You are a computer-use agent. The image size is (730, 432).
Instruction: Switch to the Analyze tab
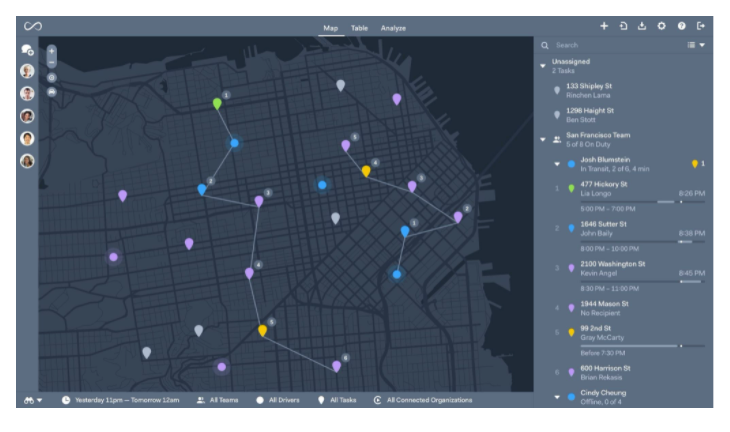393,28
